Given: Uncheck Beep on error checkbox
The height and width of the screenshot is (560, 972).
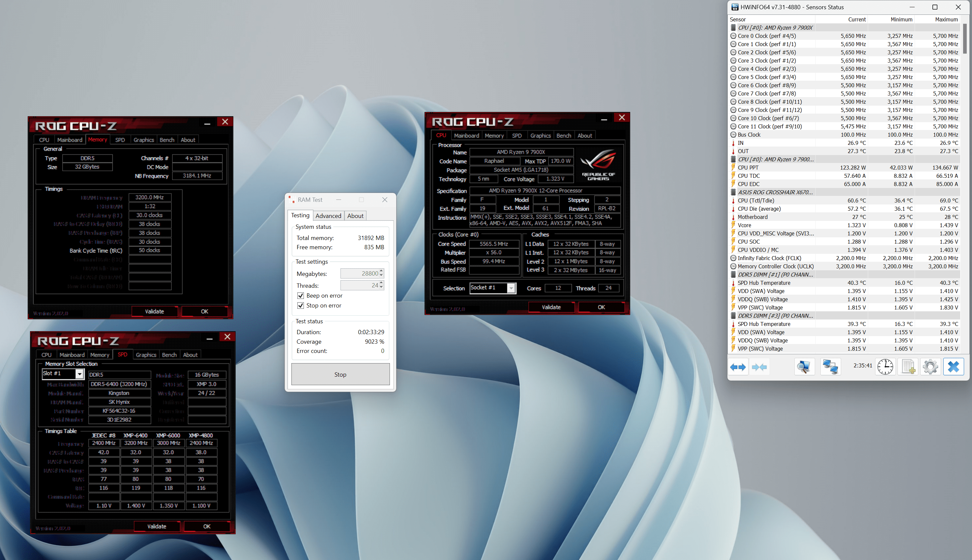Looking at the screenshot, I should pyautogui.click(x=301, y=295).
